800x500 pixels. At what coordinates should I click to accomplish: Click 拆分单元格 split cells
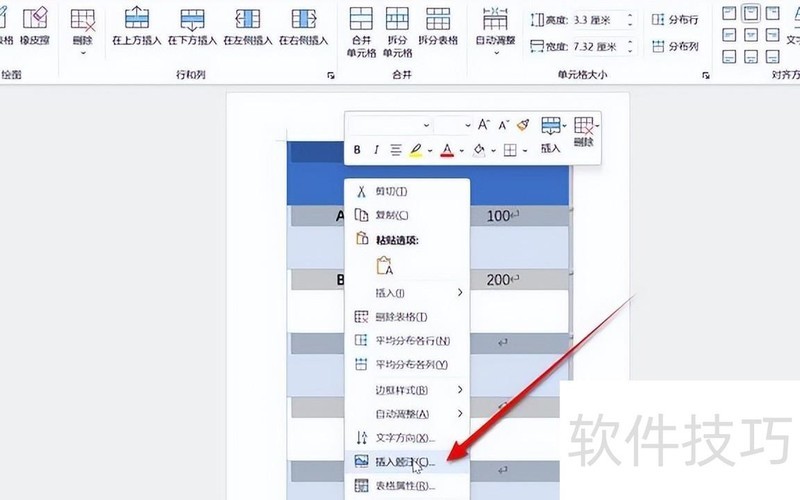[397, 32]
